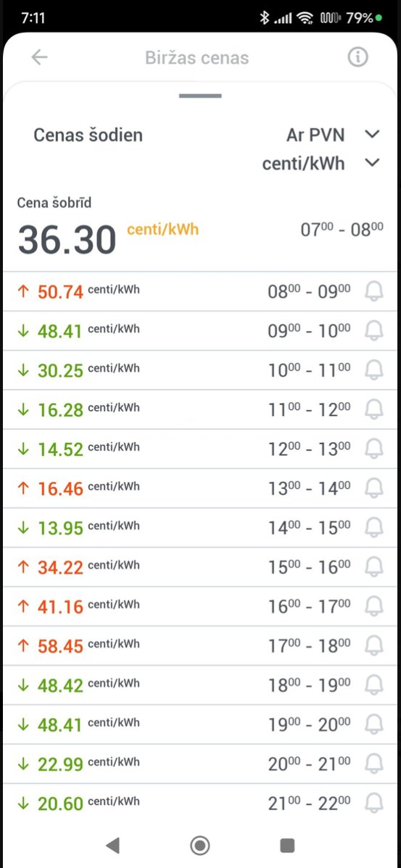
Task: Toggle alert bell for 17:00 - 18:00
Action: click(374, 646)
